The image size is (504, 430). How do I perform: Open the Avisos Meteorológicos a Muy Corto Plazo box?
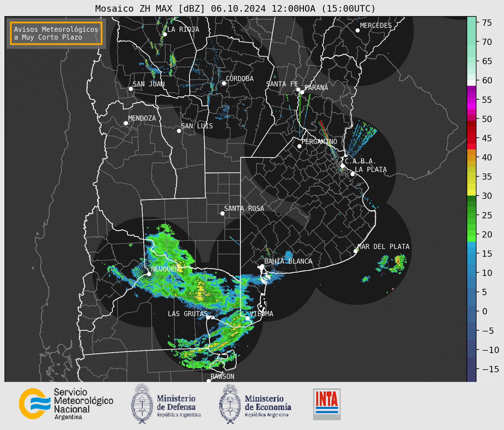click(x=56, y=33)
